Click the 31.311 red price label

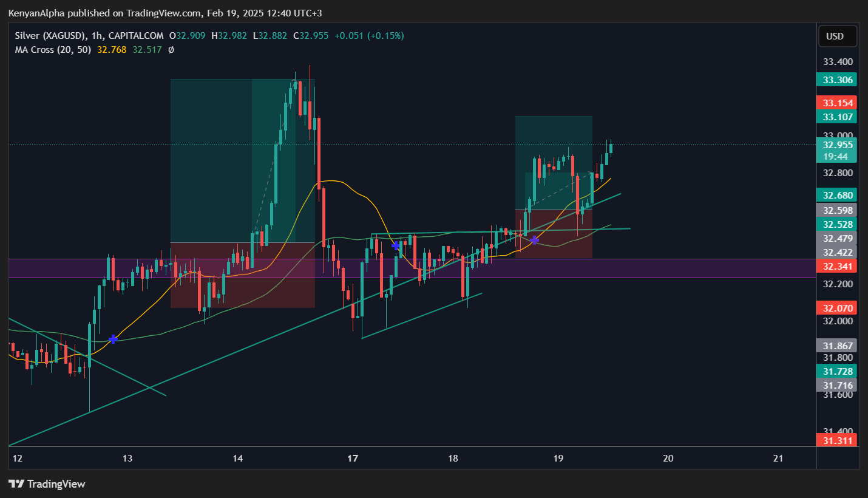click(x=837, y=440)
